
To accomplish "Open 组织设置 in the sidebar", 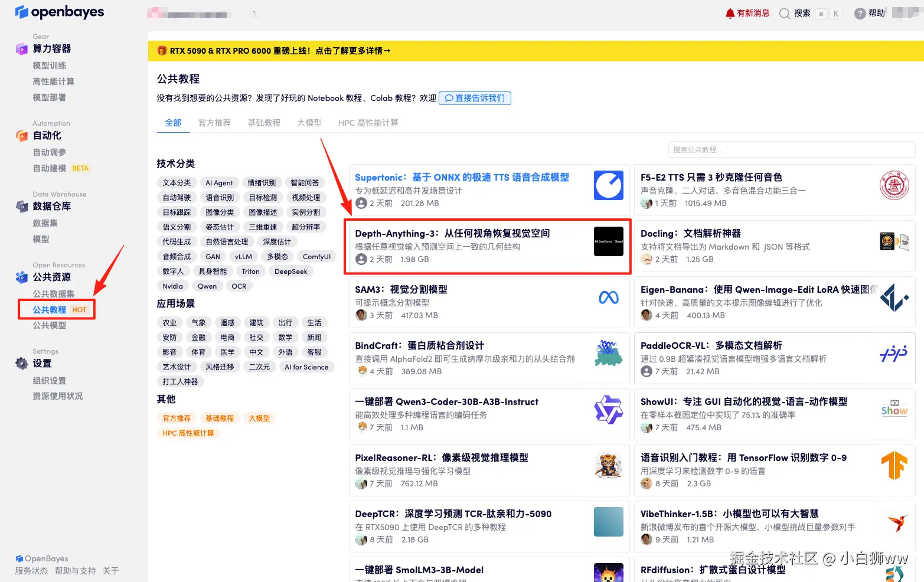I will tap(50, 381).
